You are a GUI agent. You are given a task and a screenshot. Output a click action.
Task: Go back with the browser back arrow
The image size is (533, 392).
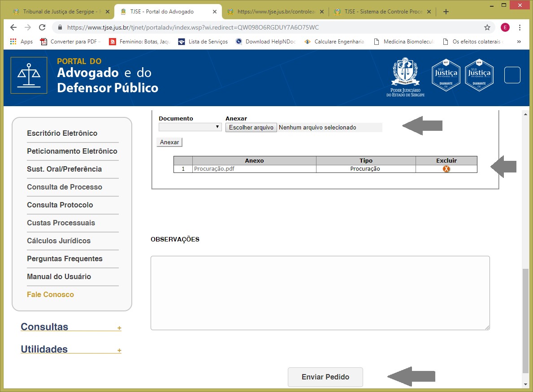pyautogui.click(x=13, y=27)
